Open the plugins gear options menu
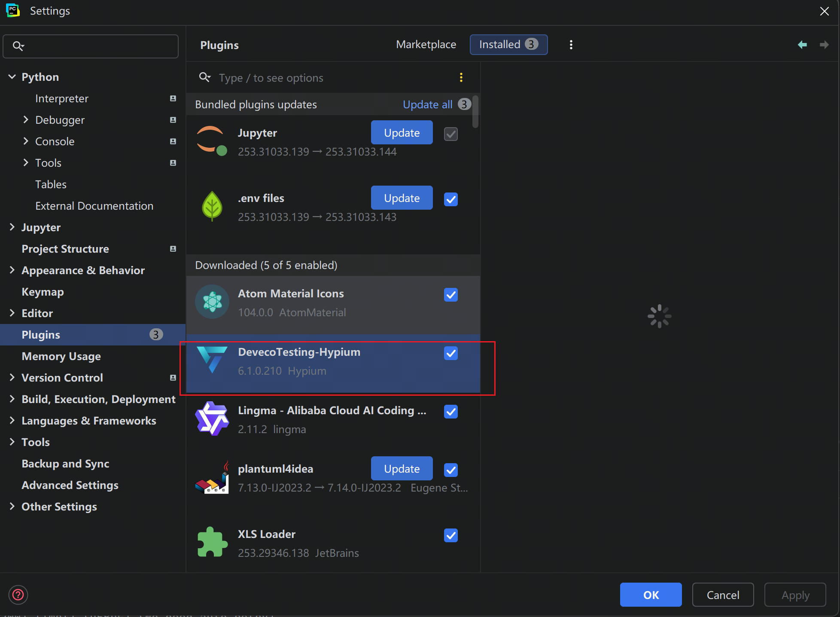The height and width of the screenshot is (617, 840). (x=571, y=45)
